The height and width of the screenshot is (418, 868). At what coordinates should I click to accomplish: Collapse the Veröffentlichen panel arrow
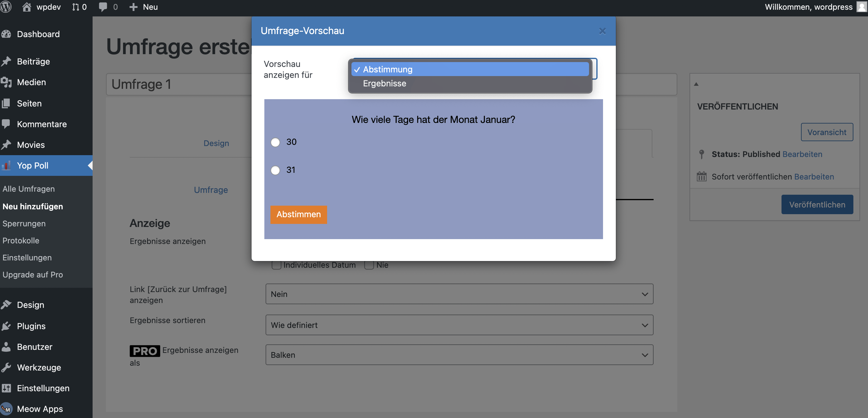click(x=696, y=84)
